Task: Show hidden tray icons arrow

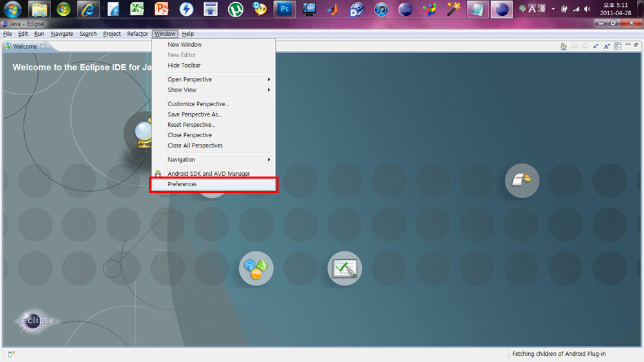Action: (553, 9)
